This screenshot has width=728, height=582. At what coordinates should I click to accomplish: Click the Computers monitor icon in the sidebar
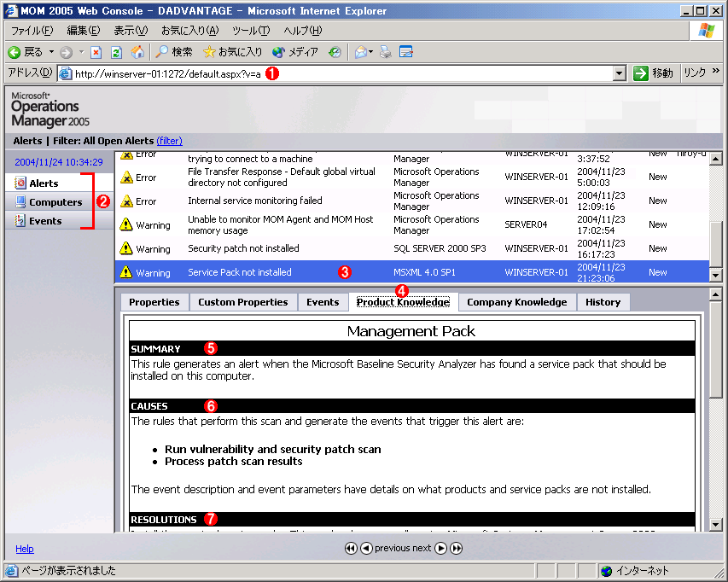pos(20,201)
